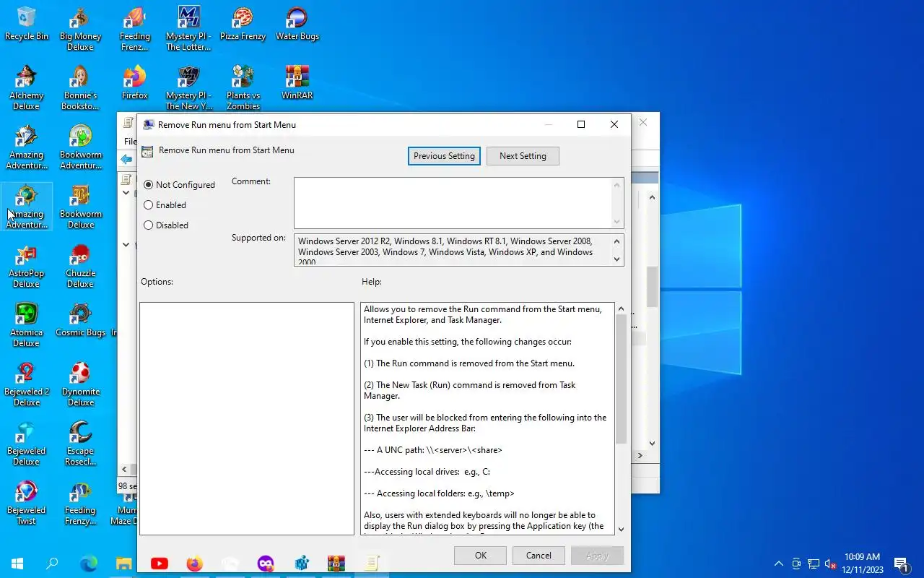
Task: Select the Bonnie's Bookstore desktop icon
Action: tap(80, 88)
